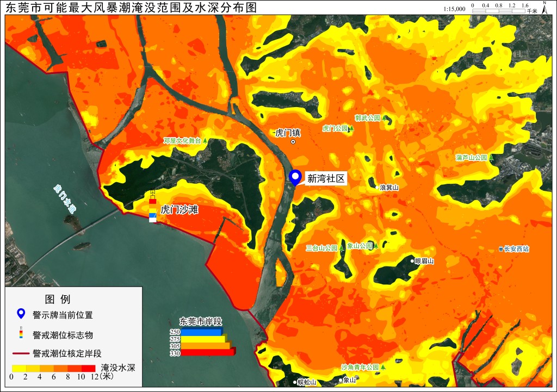Image resolution: width=557 pixels, height=392 pixels.
Task: Click the inundation depth color scale
Action: point(54,368)
